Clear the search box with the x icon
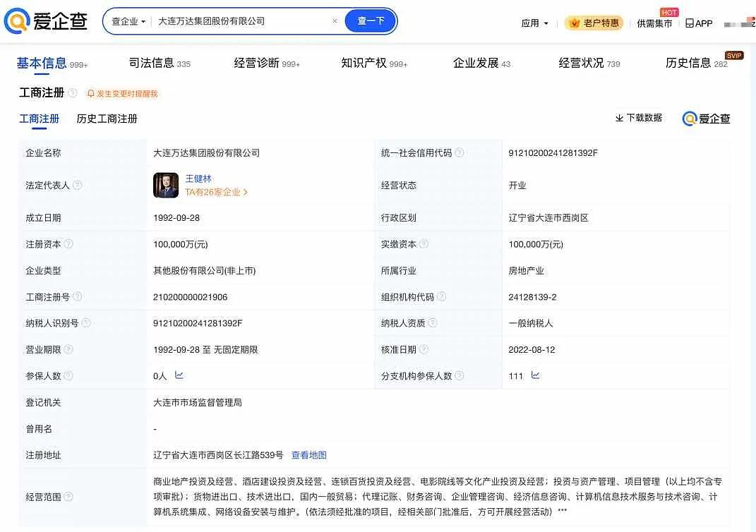This screenshot has width=756, height=532. pyautogui.click(x=335, y=20)
